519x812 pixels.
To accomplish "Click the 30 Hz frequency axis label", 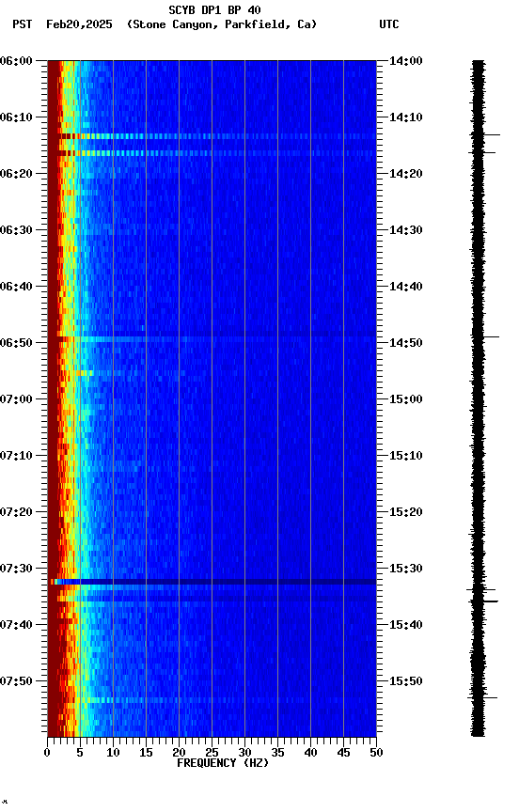I will tap(245, 753).
